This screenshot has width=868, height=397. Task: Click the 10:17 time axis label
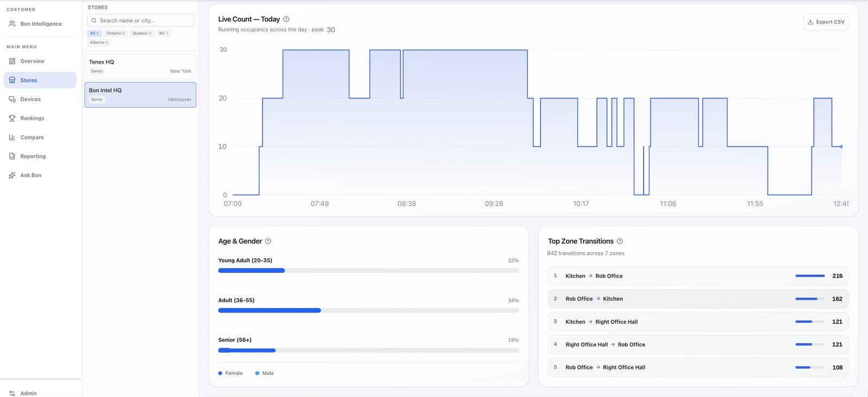[581, 204]
